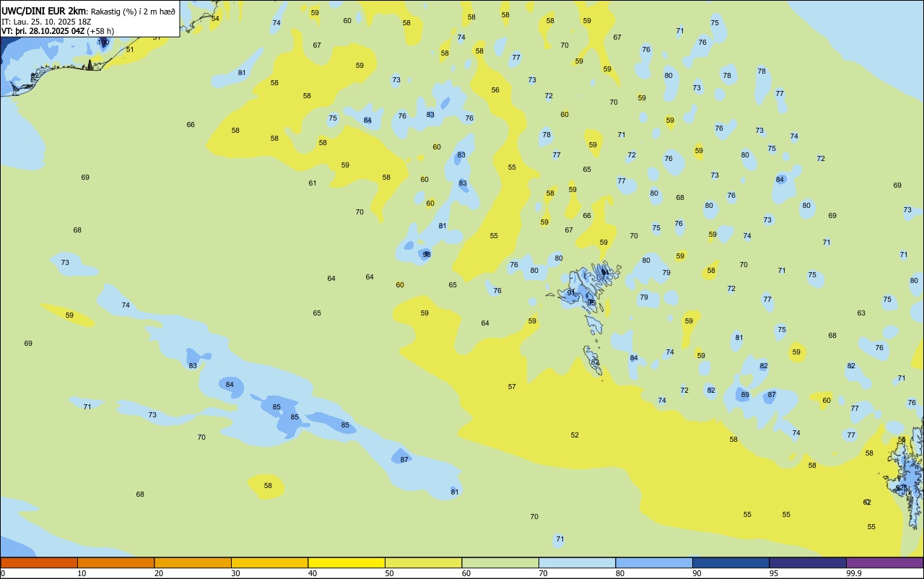Click the "UWC/DINI EUR 2km" title text
The width and height of the screenshot is (924, 579).
pos(43,11)
